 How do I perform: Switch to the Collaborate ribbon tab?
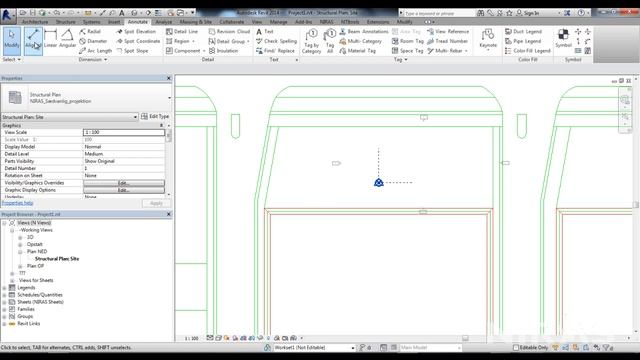231,22
